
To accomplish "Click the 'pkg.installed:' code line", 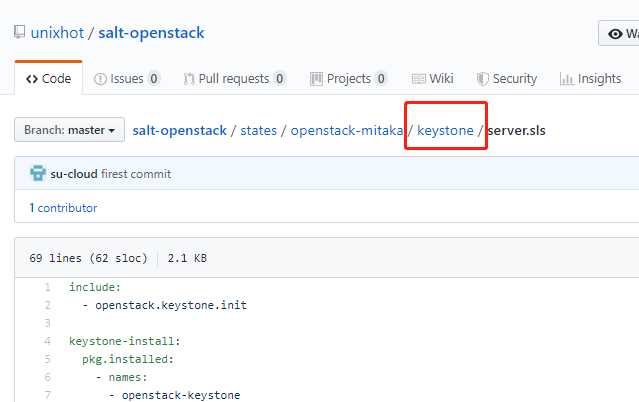I will tap(128, 359).
